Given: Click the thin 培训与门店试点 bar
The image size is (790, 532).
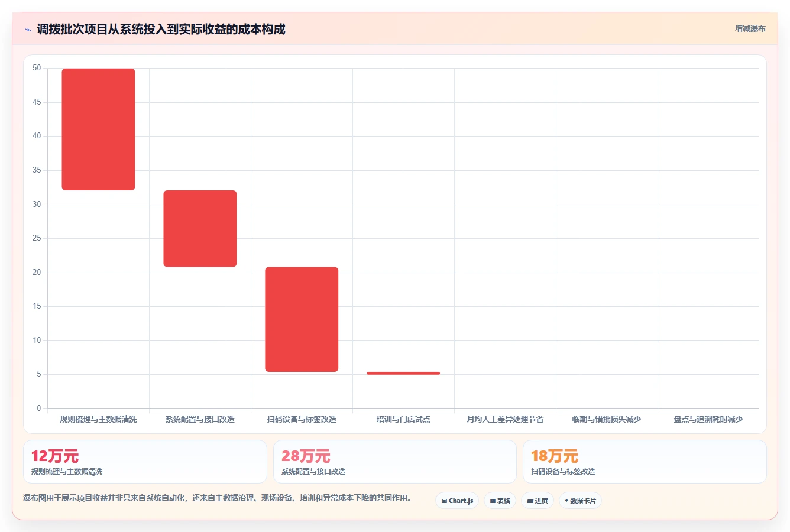Looking at the screenshot, I should click(x=403, y=373).
